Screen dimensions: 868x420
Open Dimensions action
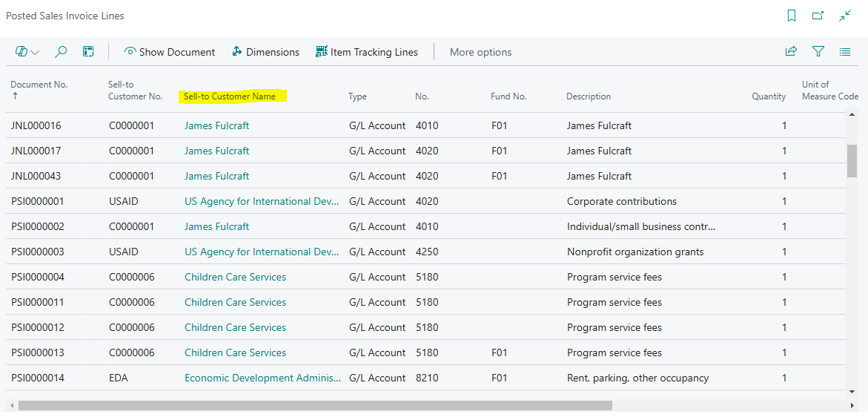(265, 52)
